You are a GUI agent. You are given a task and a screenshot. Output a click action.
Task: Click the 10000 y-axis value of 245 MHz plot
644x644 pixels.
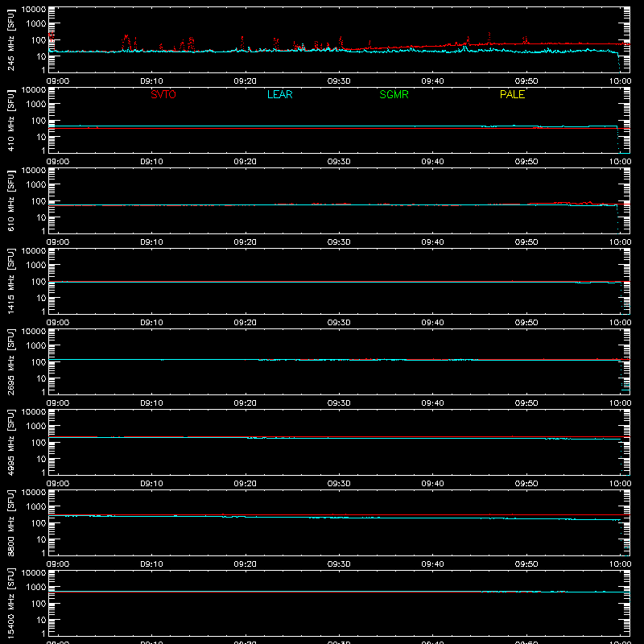pyautogui.click(x=34, y=10)
